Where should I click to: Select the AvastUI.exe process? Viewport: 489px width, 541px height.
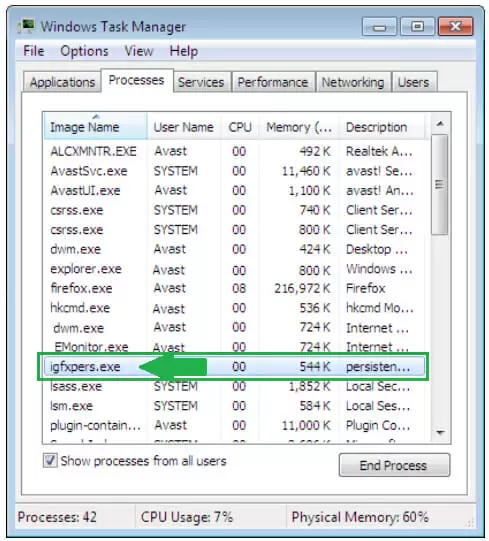235,190
